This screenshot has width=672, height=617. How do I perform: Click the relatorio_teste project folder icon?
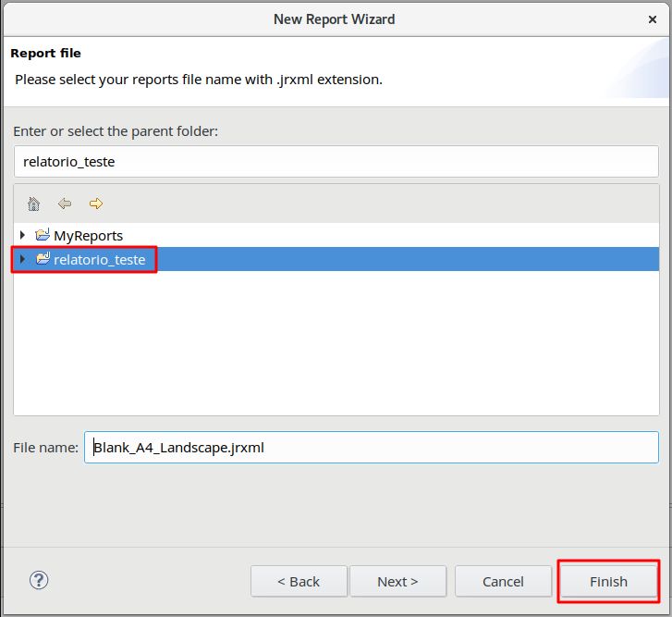[x=43, y=259]
